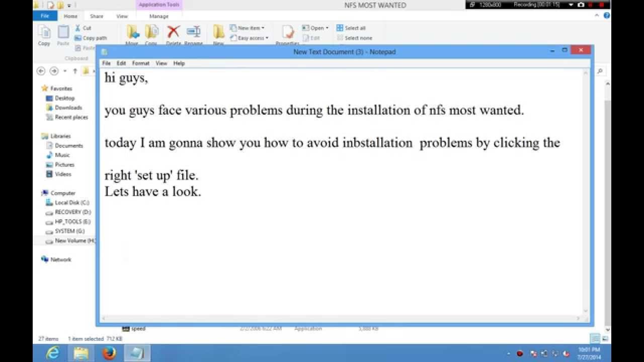This screenshot has width=644, height=362.
Task: Open File Explorer from the taskbar
Action: pos(81,353)
